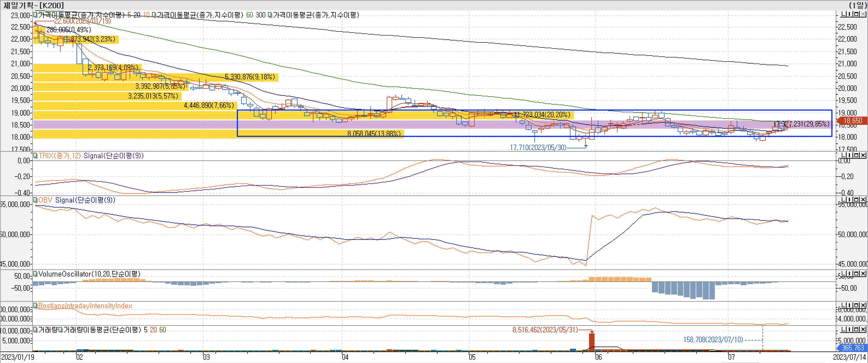This screenshot has width=868, height=363.
Task: Click the L-shaped icon in Bostian Intensity panel
Action: pos(843,305)
